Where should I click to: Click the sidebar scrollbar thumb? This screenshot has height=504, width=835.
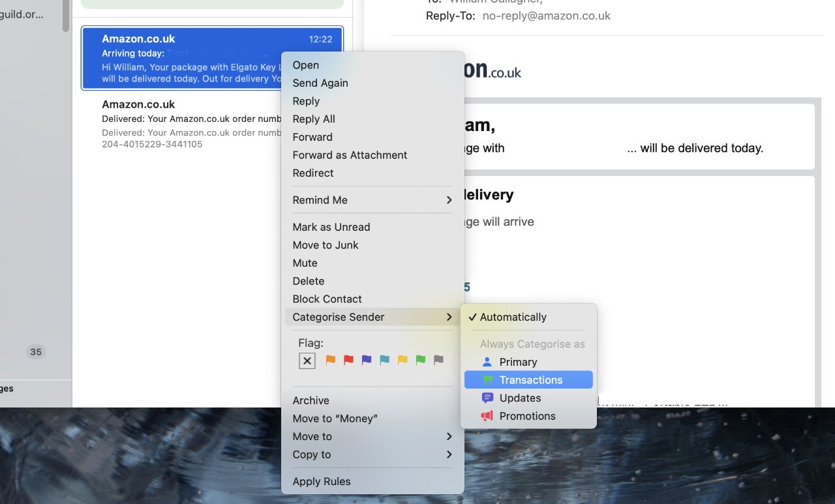[x=65, y=16]
